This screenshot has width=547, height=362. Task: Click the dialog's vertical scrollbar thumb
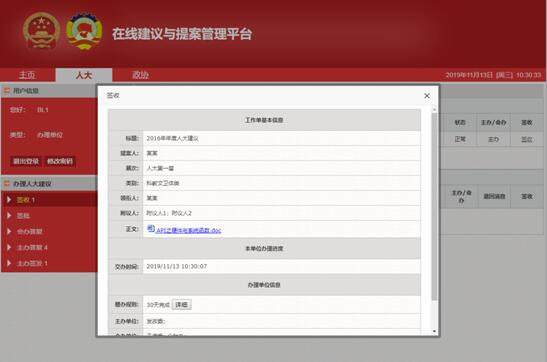(x=434, y=206)
